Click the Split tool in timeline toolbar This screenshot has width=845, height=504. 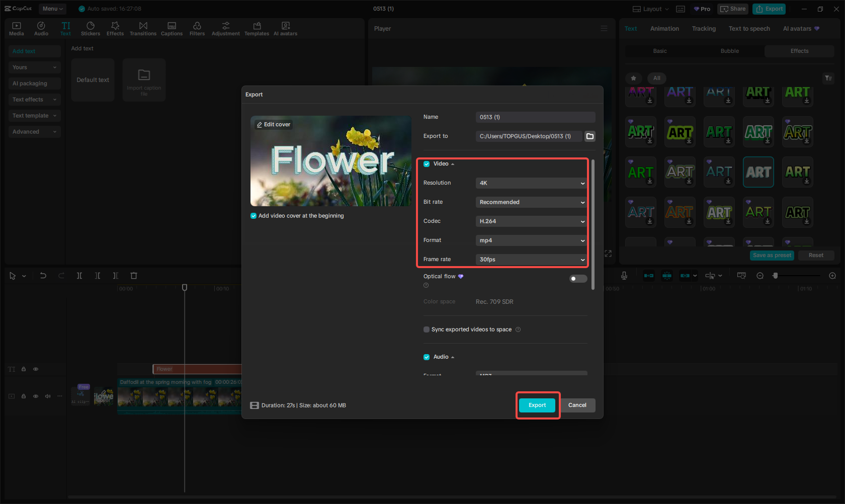click(79, 276)
